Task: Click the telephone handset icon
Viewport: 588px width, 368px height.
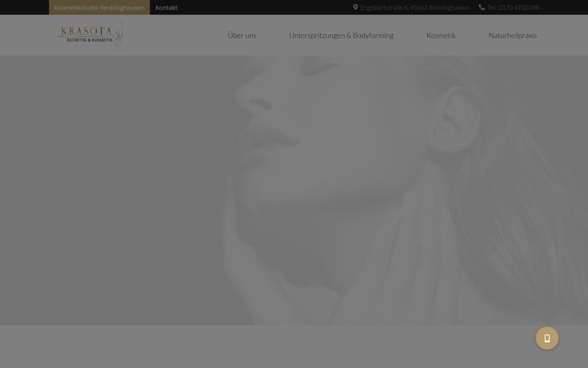Action: tap(482, 7)
